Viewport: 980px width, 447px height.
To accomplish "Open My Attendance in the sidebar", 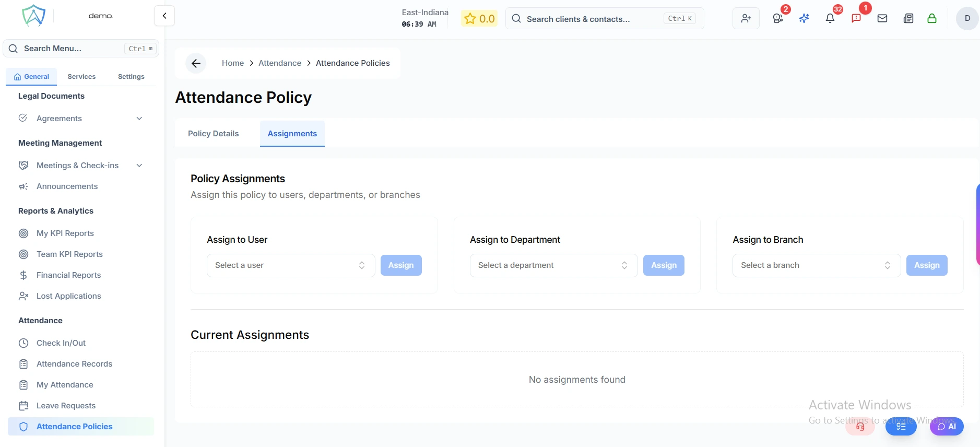I will tap(65, 385).
